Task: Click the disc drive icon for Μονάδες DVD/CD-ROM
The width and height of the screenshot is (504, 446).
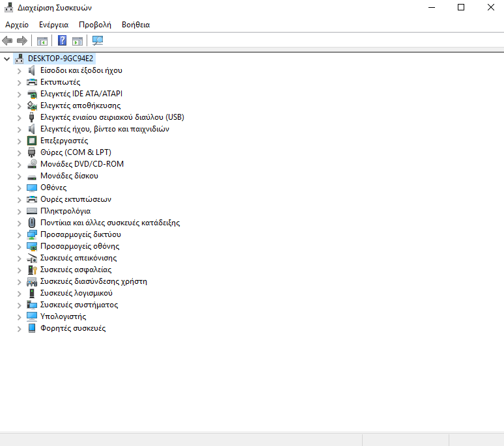Action: 32,164
